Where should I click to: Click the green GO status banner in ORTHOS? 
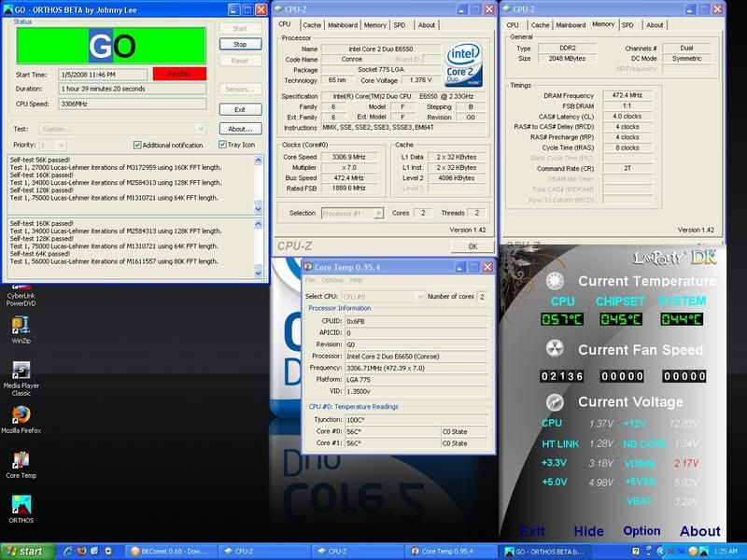(111, 46)
